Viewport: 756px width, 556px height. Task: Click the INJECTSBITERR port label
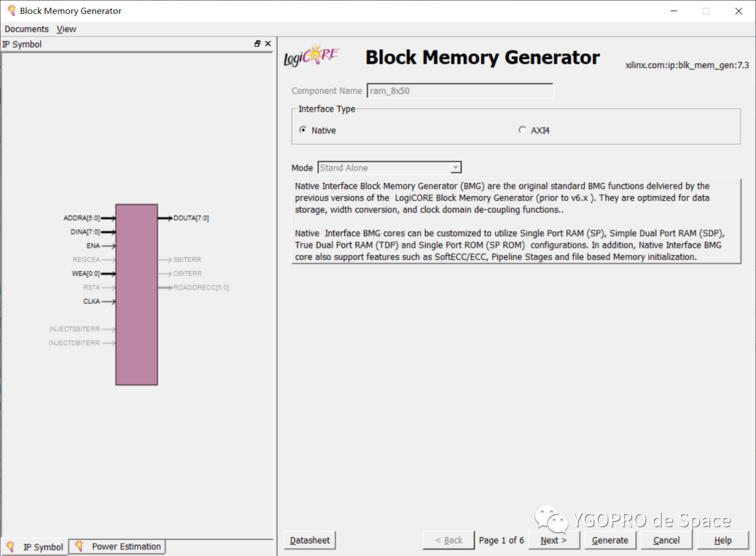74,329
